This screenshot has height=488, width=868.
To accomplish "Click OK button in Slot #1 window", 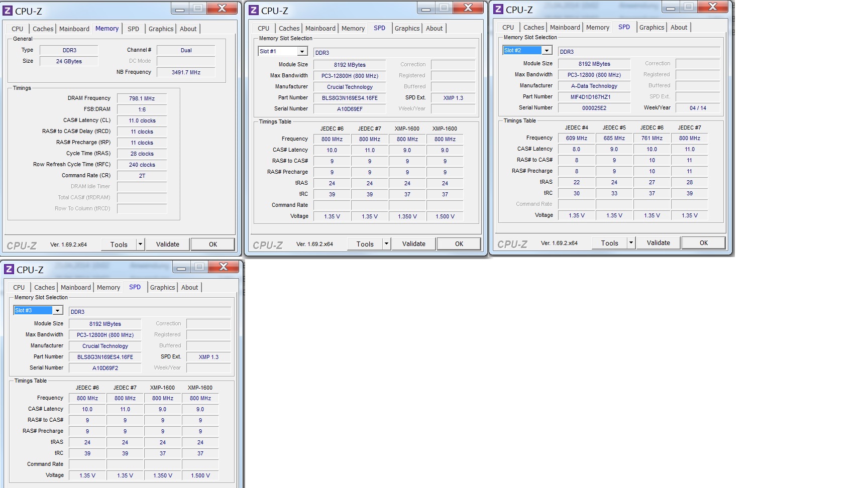I will (x=459, y=243).
